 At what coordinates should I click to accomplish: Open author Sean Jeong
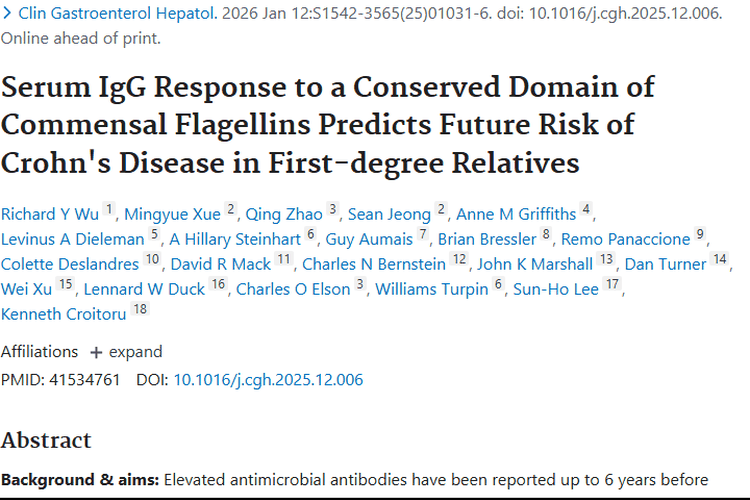(x=389, y=213)
